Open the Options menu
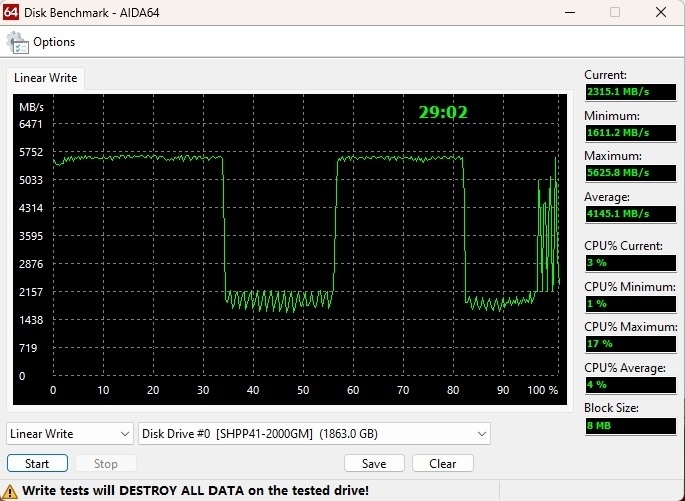The image size is (685, 501). point(54,42)
